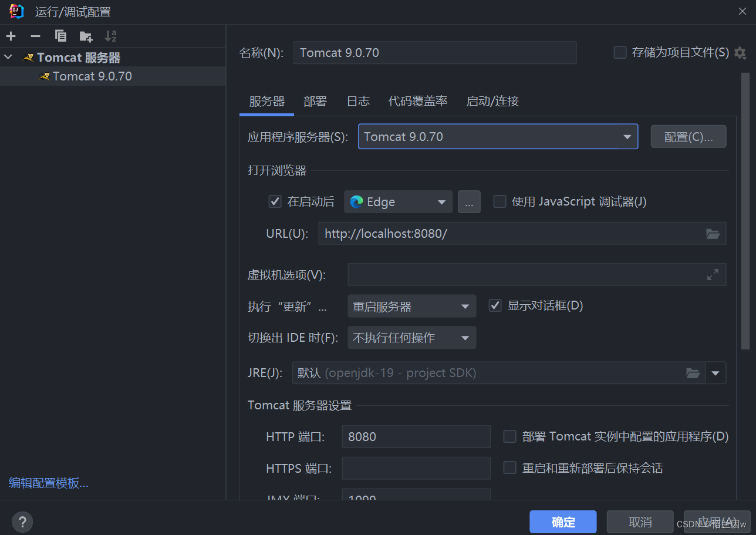Sort configurations alphabetically

click(110, 36)
